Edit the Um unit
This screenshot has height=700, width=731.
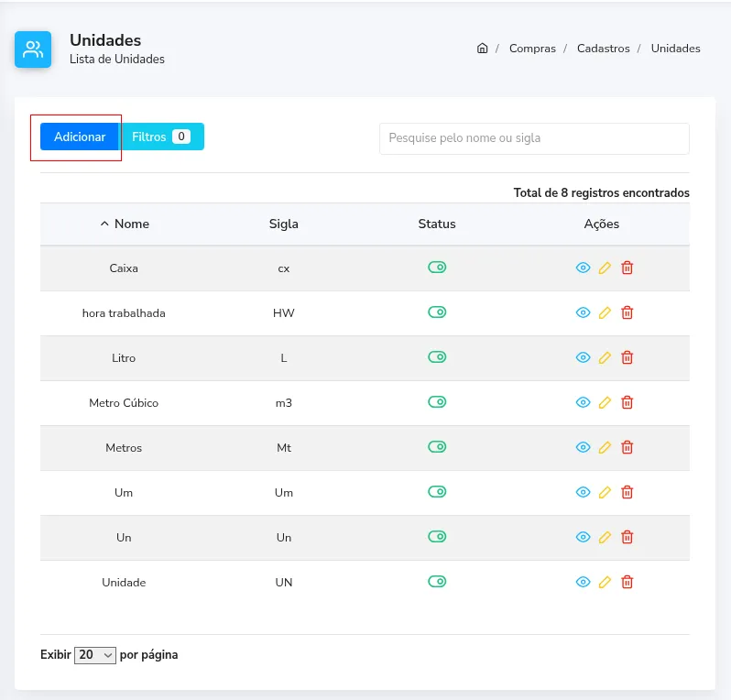[x=605, y=492]
